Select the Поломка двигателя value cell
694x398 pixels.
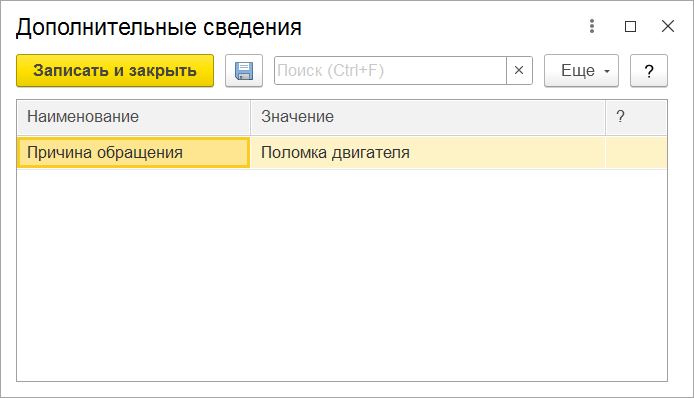(x=428, y=153)
